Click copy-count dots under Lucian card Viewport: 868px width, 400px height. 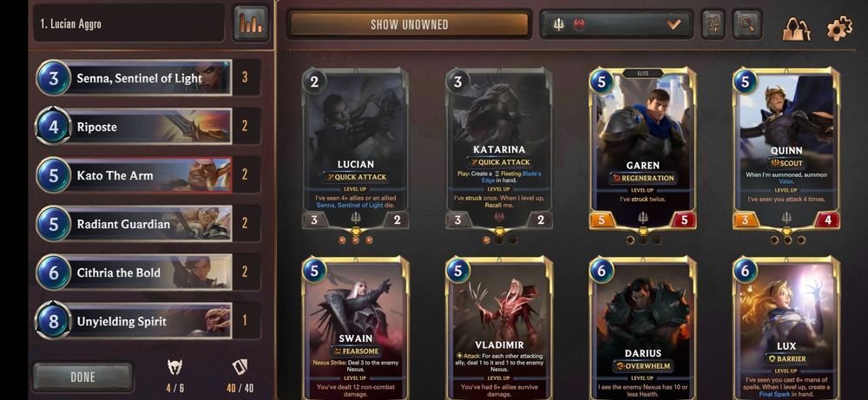coord(355,240)
